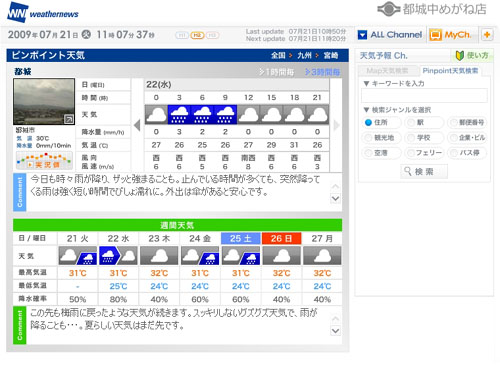Select the 学校 search genre radio
This screenshot has width=500, height=375.
click(x=411, y=138)
